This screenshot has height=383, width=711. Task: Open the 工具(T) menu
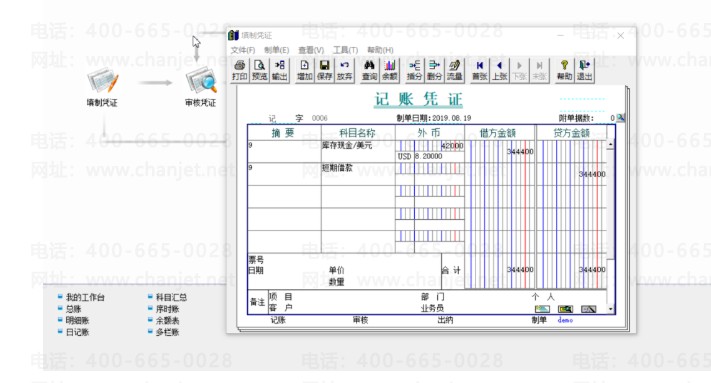tap(346, 50)
